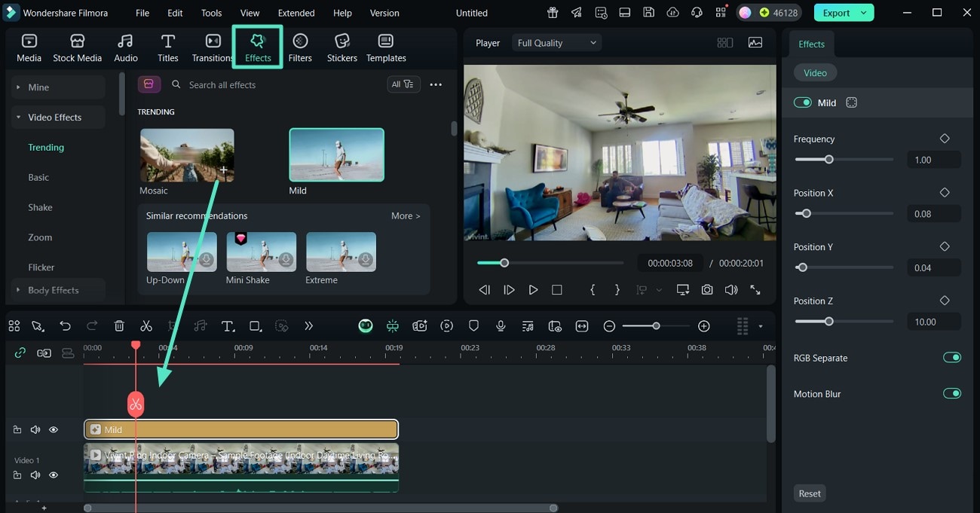The image size is (980, 513).
Task: Open the Stickers tab
Action: coord(342,47)
